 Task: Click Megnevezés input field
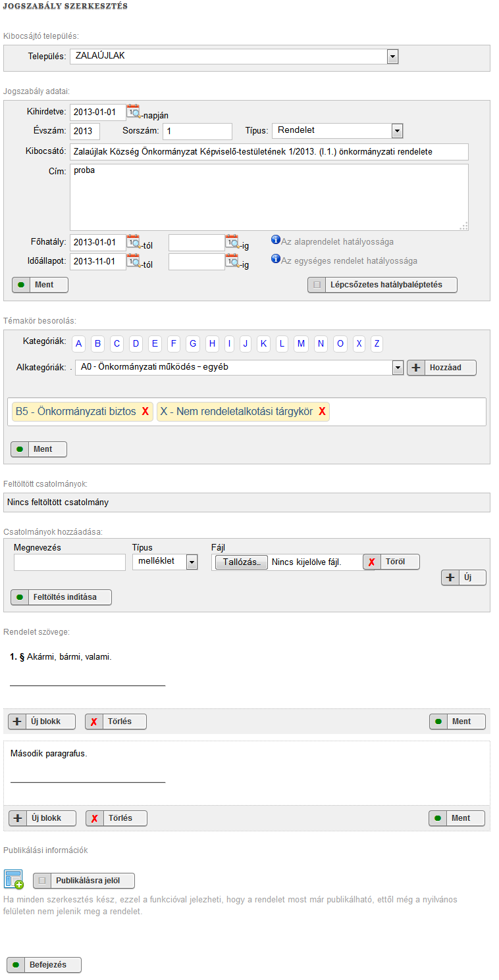[70, 562]
